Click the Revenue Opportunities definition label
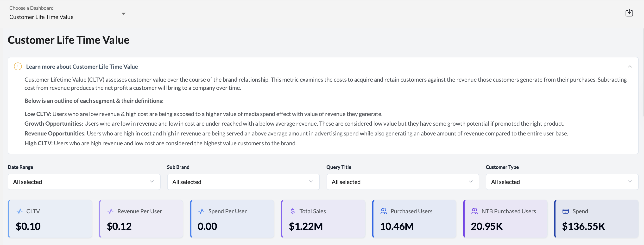The height and width of the screenshot is (245, 644). [x=55, y=133]
